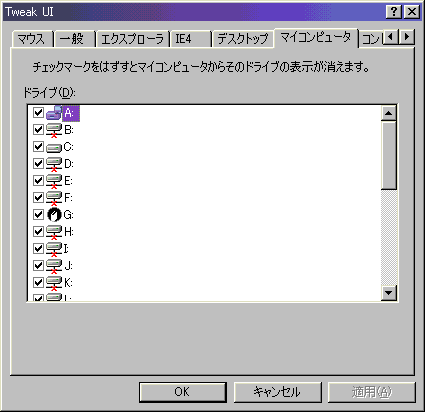The image size is (427, 413).
Task: Click the H: disconnected drive icon
Action: click(x=54, y=232)
